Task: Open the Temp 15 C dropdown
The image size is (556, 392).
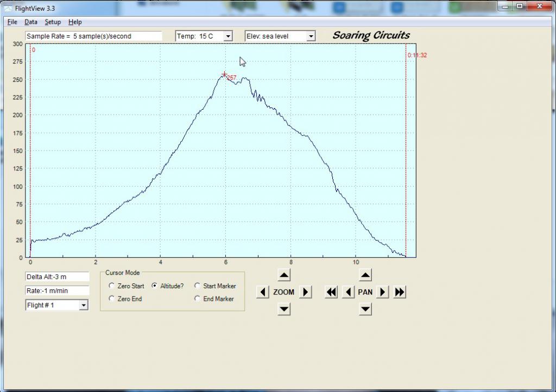Action: point(228,36)
